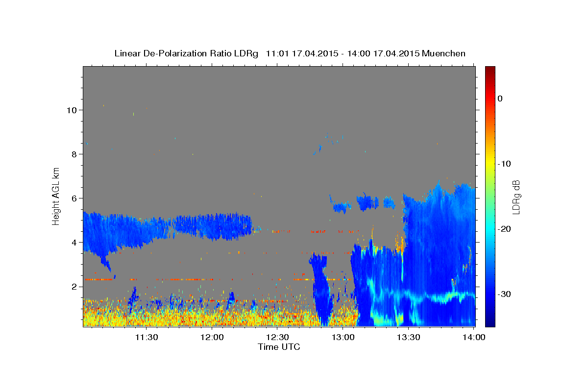Image resolution: width=588 pixels, height=392 pixels.
Task: Click the colorbar label '-20'
Action: (x=504, y=229)
